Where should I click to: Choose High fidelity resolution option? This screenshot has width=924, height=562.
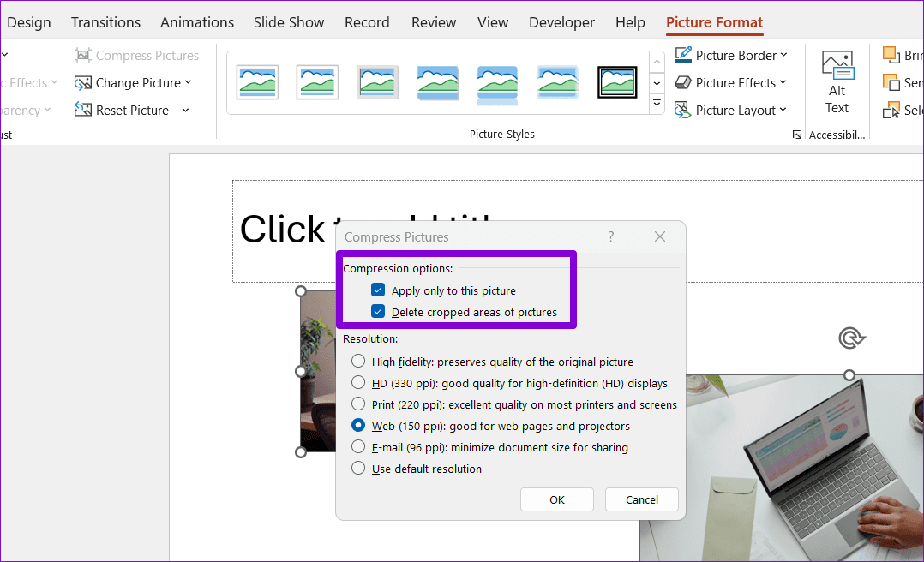358,362
